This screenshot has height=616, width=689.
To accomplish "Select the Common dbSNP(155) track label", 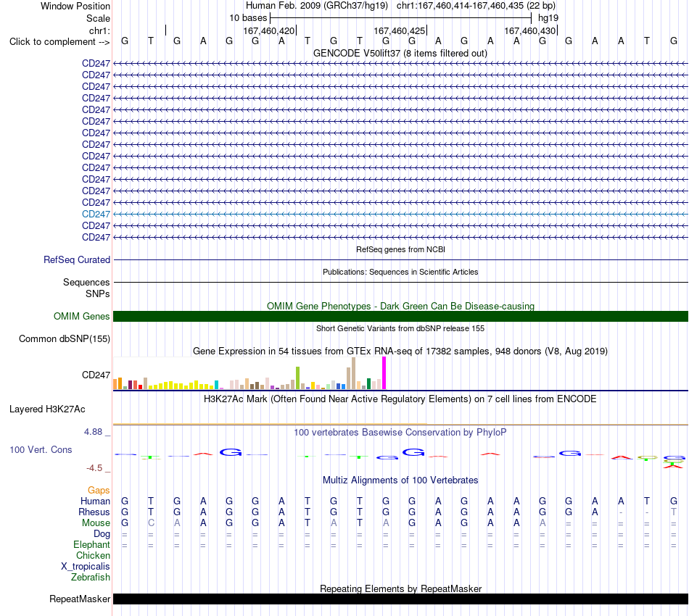I will tap(65, 339).
